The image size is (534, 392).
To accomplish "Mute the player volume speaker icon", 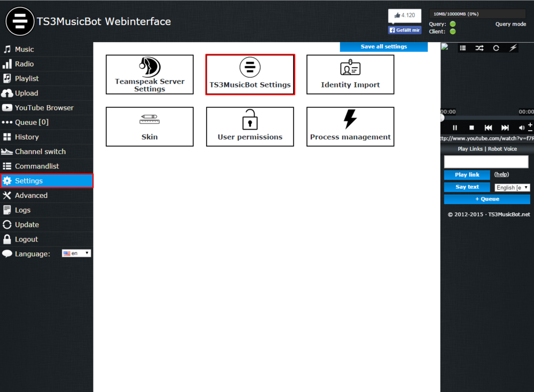I will pos(522,127).
